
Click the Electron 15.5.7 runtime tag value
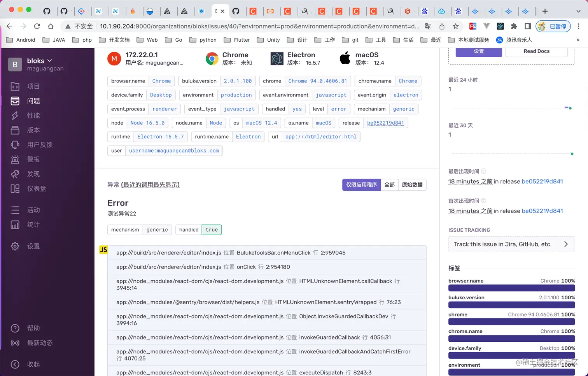click(161, 137)
